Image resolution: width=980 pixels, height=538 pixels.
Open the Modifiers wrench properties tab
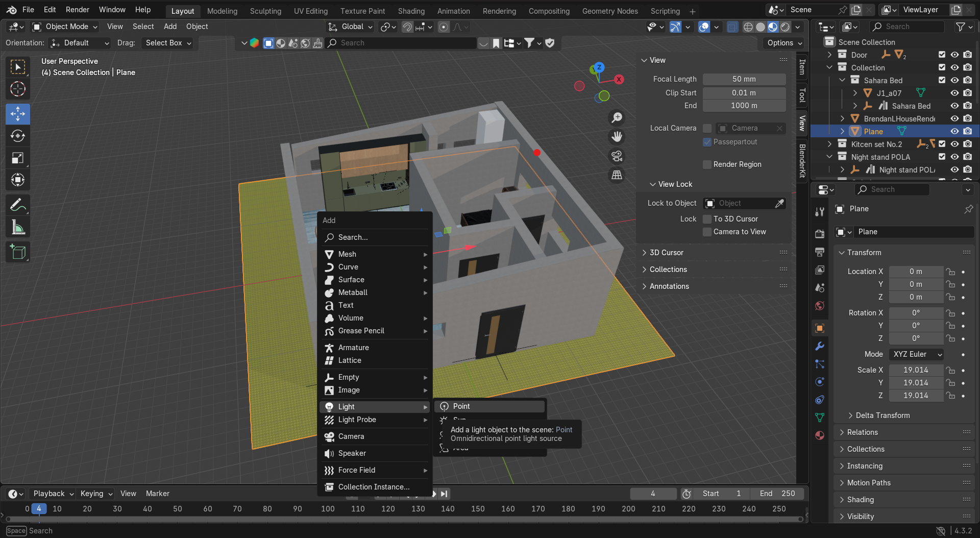point(820,346)
